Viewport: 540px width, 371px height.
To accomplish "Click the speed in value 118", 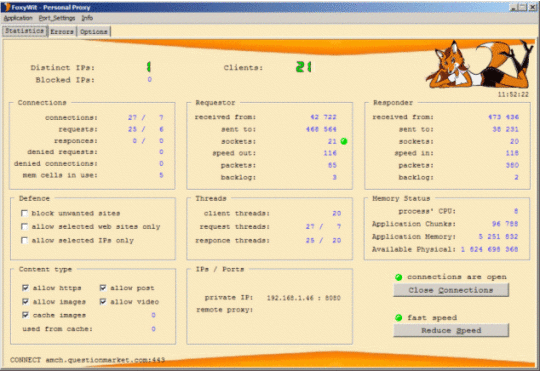I will coord(512,153).
